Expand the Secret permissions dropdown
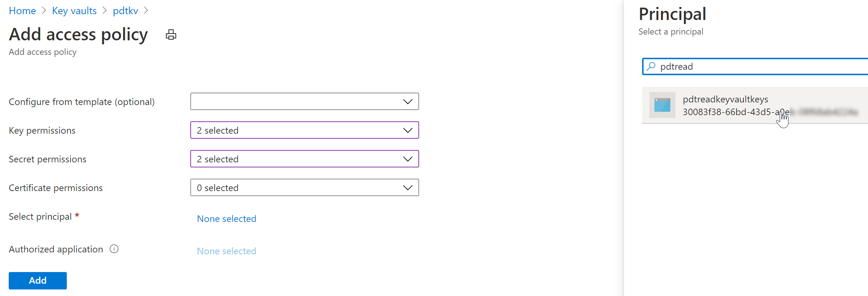 tap(304, 159)
